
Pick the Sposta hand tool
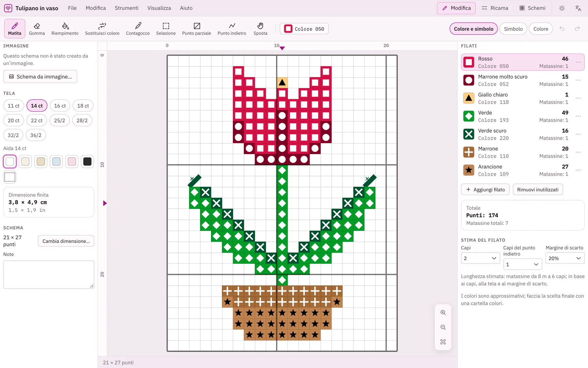[x=260, y=29]
